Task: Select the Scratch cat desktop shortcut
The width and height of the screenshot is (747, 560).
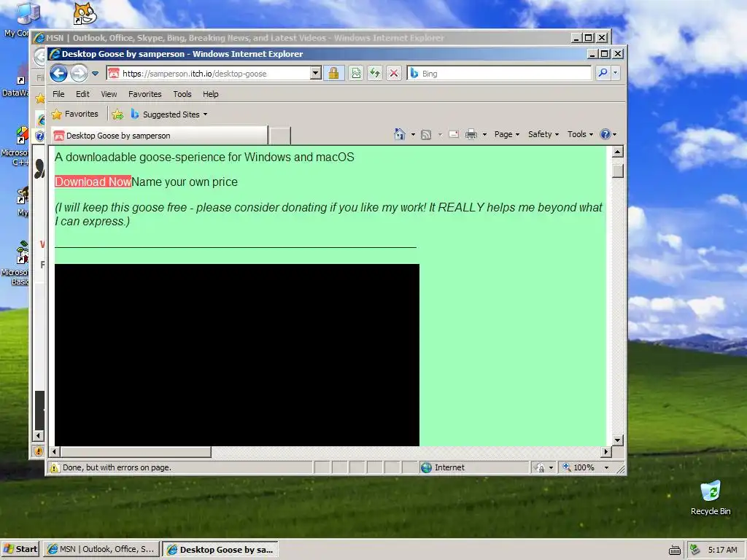Action: tap(85, 13)
